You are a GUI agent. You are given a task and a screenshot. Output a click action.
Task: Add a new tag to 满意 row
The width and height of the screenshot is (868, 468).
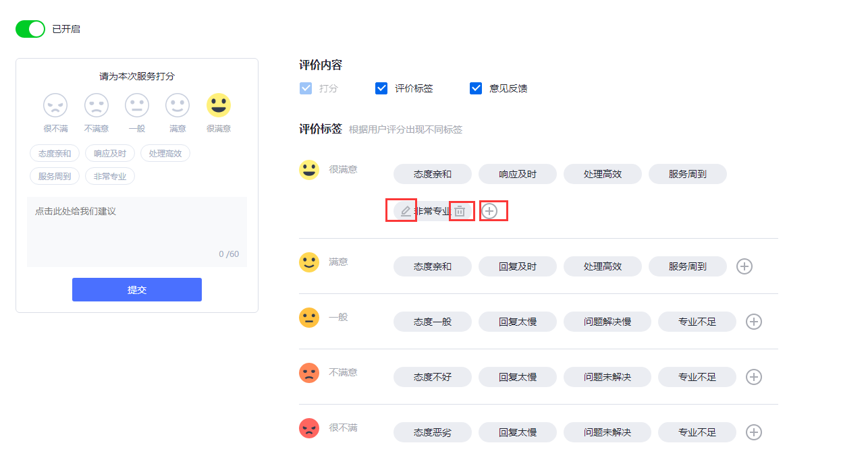(x=744, y=266)
